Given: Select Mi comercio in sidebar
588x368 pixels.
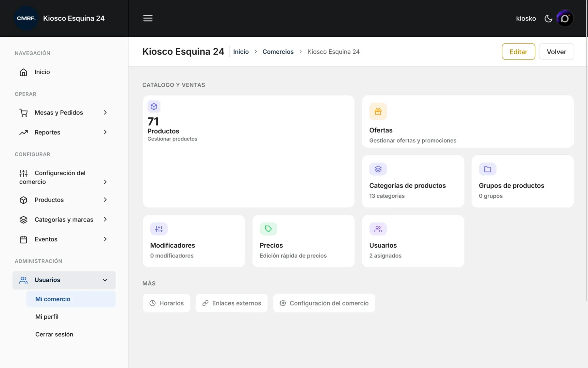Looking at the screenshot, I should [x=71, y=299].
